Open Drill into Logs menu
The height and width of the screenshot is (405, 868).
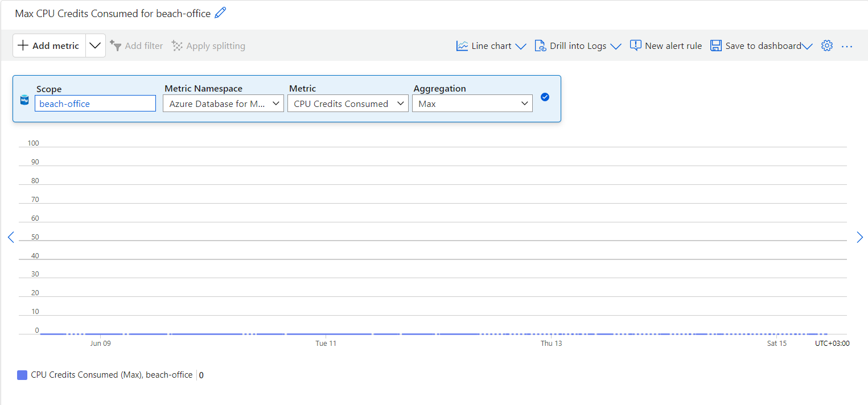(x=578, y=46)
